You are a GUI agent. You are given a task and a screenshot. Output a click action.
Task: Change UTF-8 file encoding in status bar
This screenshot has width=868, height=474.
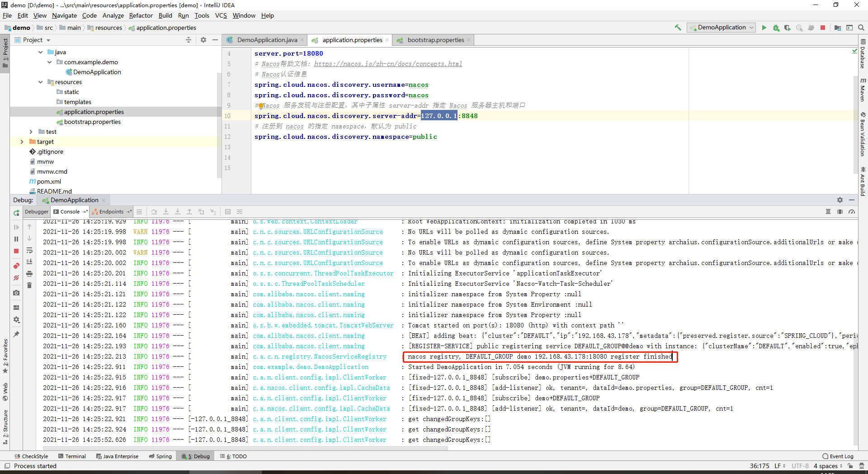[800, 466]
